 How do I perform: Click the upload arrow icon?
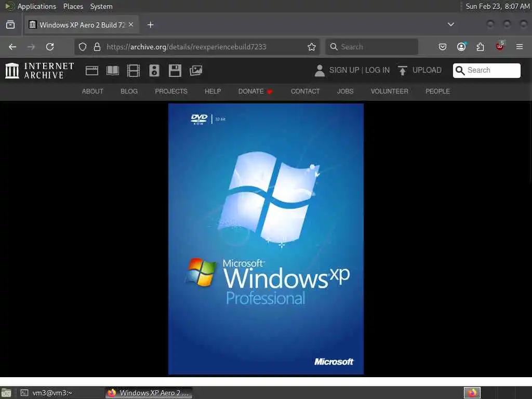coord(403,71)
